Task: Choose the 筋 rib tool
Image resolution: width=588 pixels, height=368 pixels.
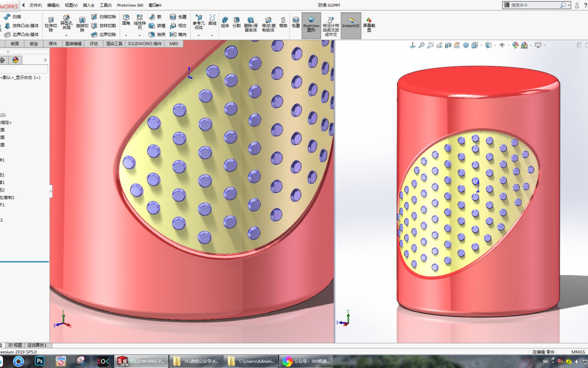Action: (155, 17)
